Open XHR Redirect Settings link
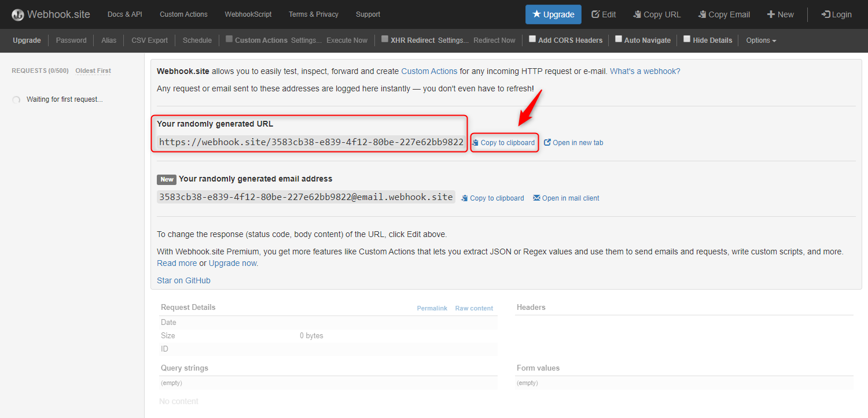Image resolution: width=868 pixels, height=418 pixels. pyautogui.click(x=454, y=40)
